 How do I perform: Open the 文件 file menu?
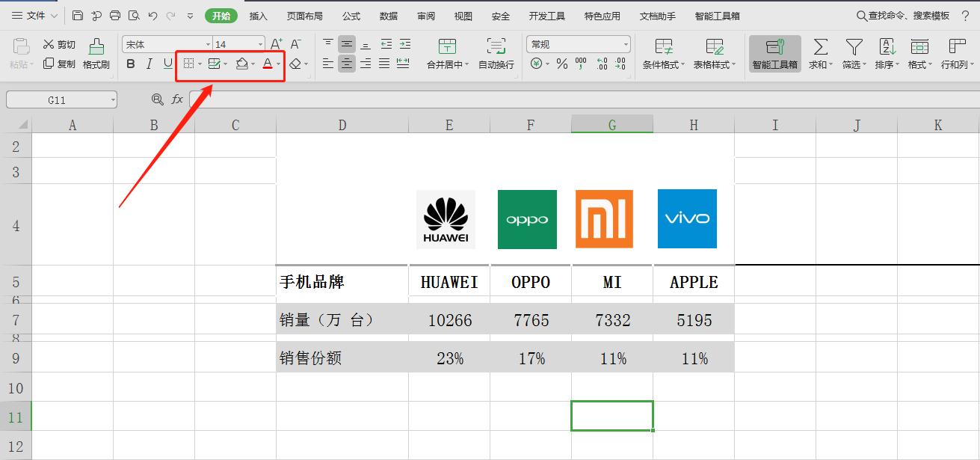[x=34, y=16]
